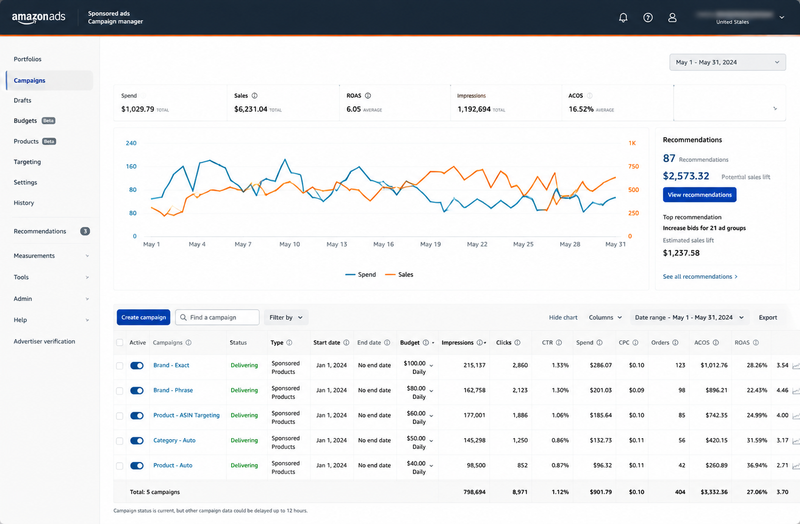The image size is (800, 524).
Task: Open the notifications bell icon
Action: click(623, 18)
